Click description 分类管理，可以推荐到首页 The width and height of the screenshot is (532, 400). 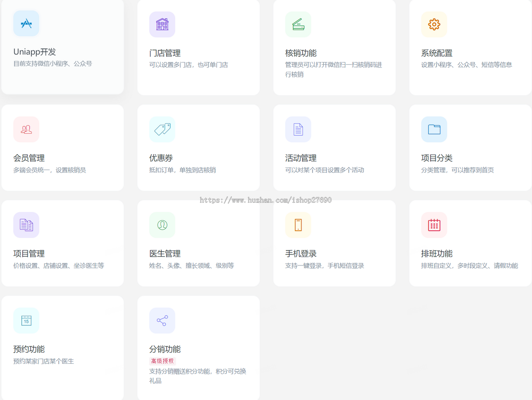[x=458, y=170]
